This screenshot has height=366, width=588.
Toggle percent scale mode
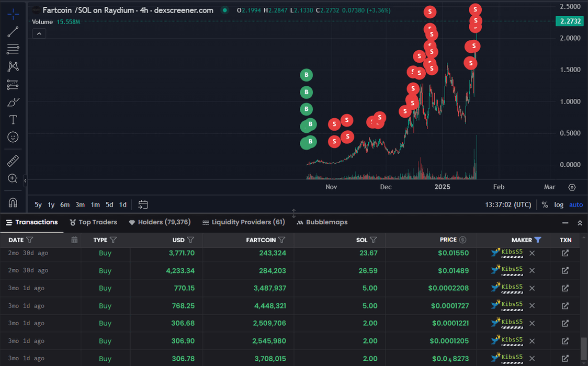[x=545, y=204]
